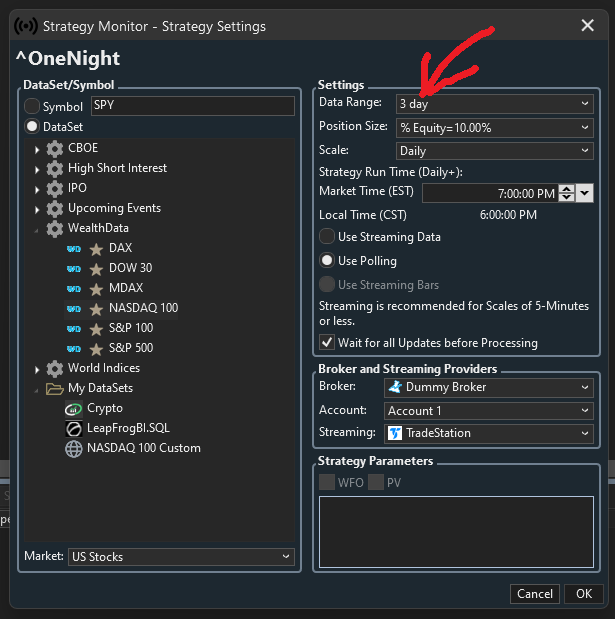Viewport: 615px width, 619px height.
Task: Click the Cancel button
Action: [535, 593]
